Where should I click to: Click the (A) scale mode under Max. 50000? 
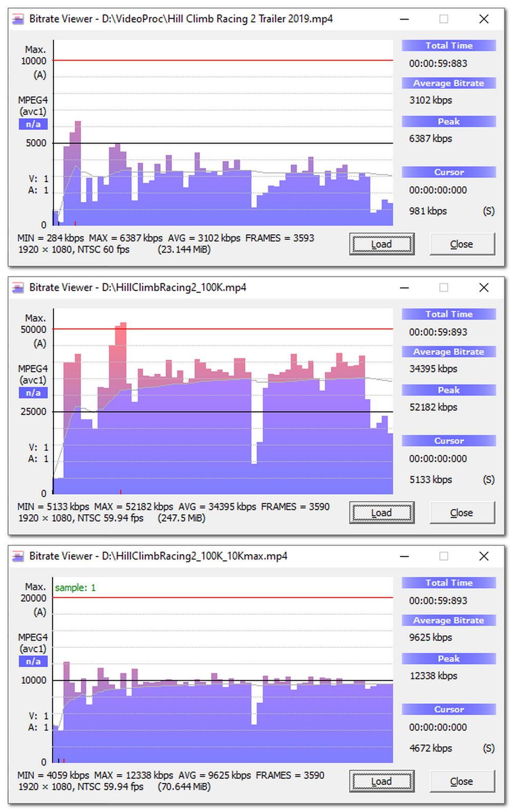pyautogui.click(x=40, y=343)
